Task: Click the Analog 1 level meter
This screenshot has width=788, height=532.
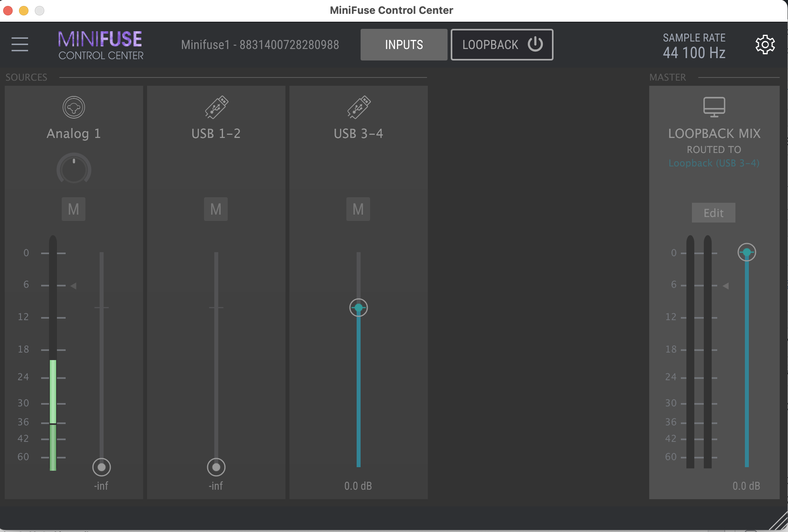Action: pos(53,353)
